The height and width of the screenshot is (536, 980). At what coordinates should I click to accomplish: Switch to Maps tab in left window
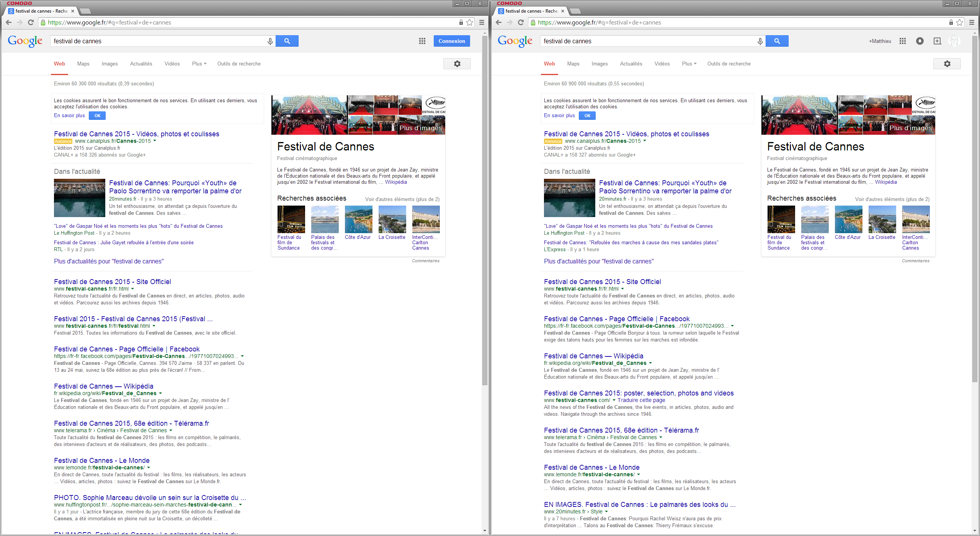(83, 64)
